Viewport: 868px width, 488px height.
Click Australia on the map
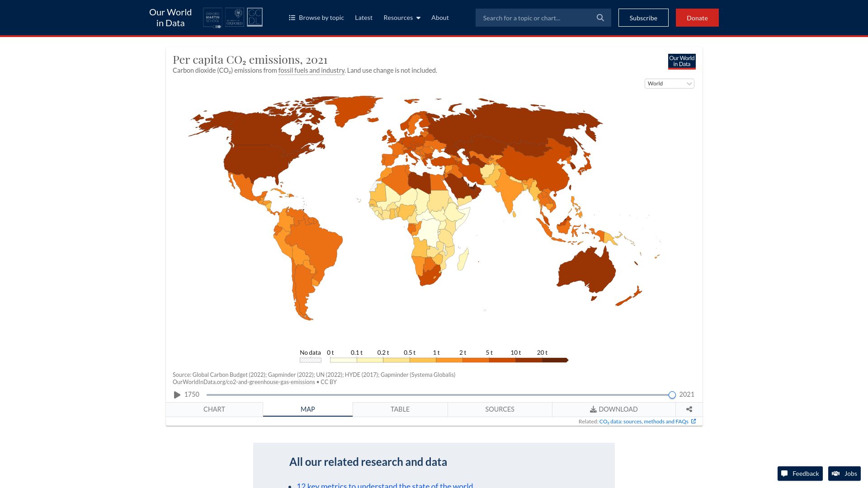coord(585,271)
